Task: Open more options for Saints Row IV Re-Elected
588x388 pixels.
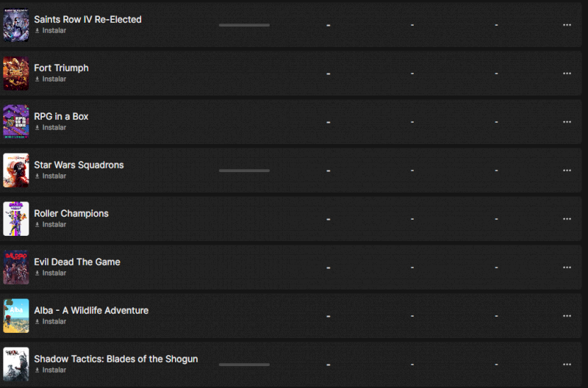Action: tap(567, 25)
